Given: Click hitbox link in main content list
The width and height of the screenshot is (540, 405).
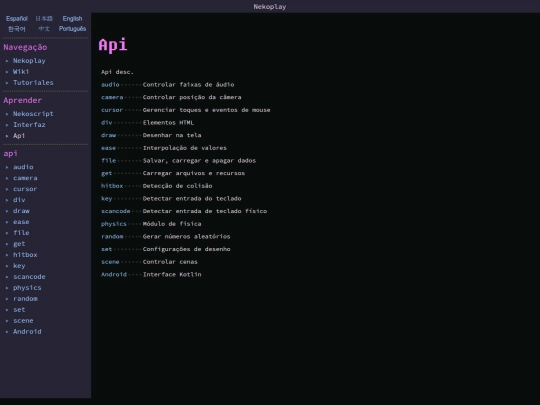Looking at the screenshot, I should 112,186.
